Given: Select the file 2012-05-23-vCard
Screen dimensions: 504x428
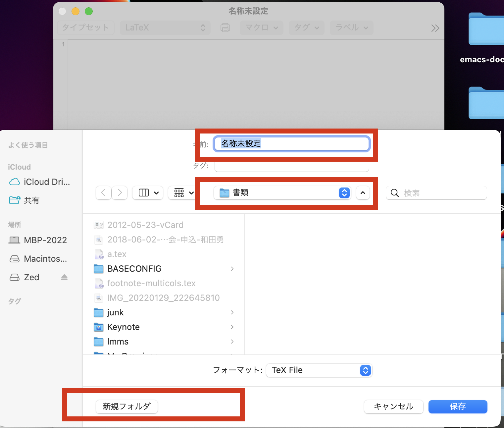Looking at the screenshot, I should (x=164, y=225).
